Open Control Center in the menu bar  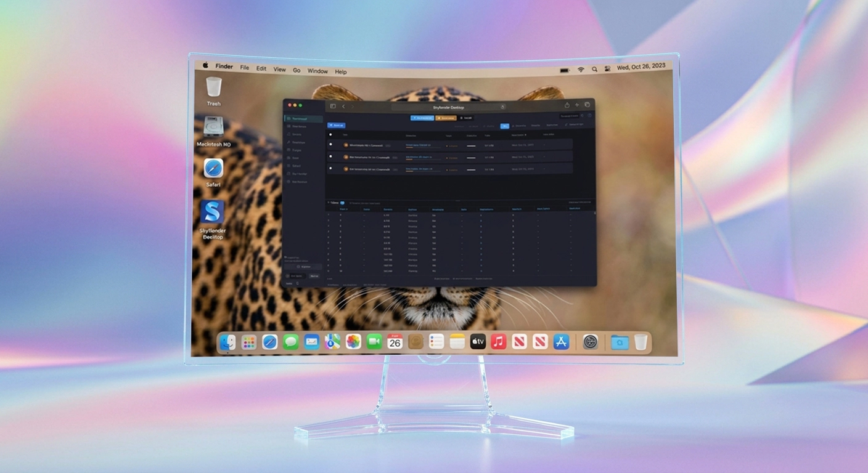coord(607,69)
